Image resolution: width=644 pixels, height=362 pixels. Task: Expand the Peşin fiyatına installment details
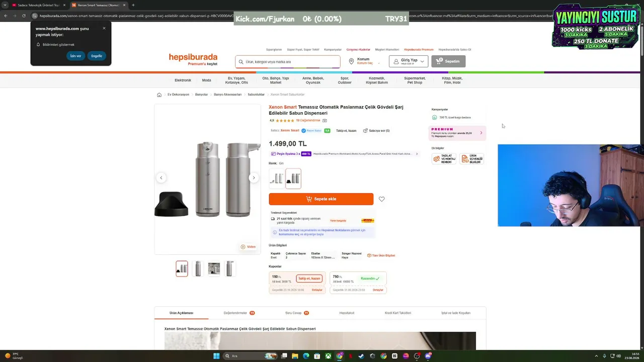click(345, 154)
